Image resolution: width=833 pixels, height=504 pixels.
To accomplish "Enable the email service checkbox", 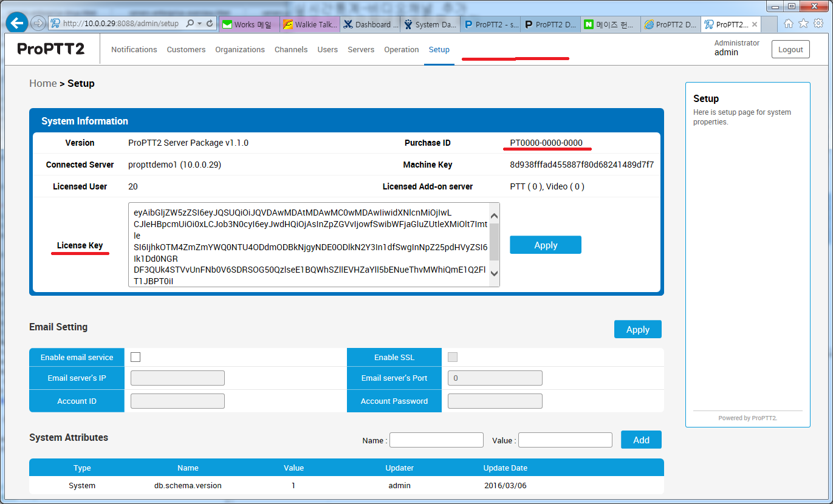I will click(x=135, y=357).
